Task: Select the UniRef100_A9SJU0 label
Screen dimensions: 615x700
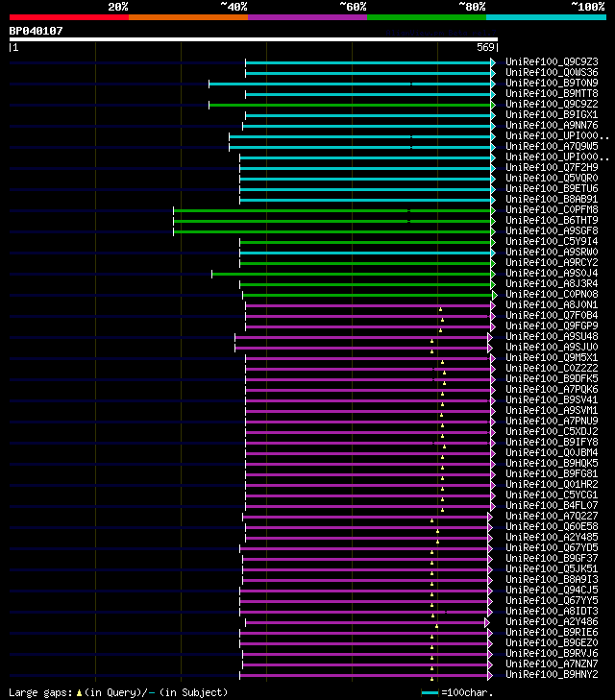Action: tap(552, 347)
